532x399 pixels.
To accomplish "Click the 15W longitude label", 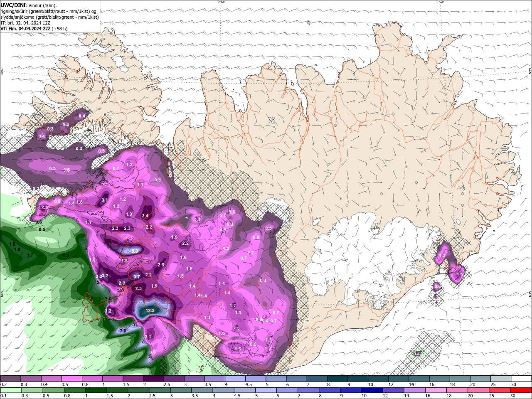I will pyautogui.click(x=440, y=2).
